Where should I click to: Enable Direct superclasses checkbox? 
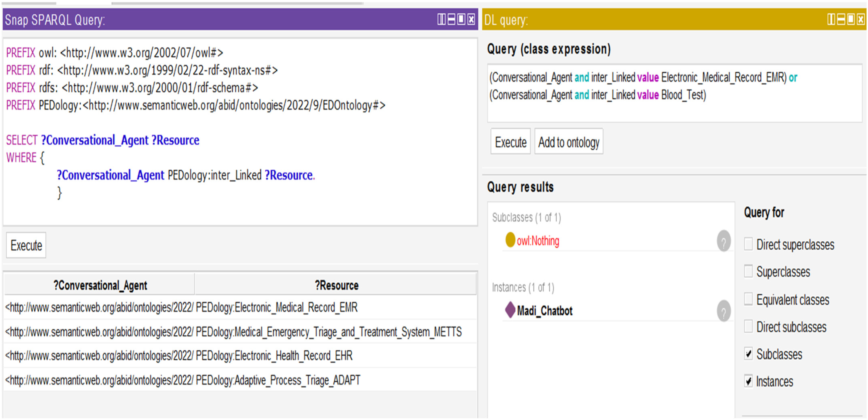748,244
